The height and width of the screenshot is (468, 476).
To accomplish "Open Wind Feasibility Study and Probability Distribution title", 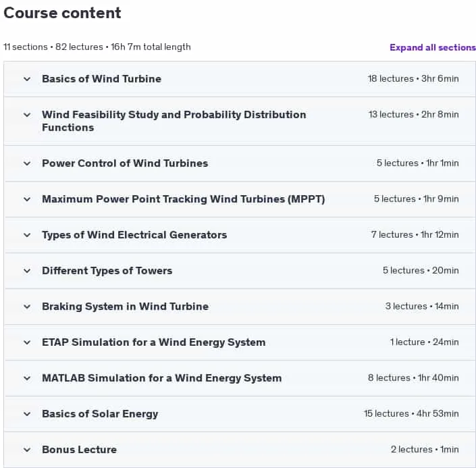I will pos(174,121).
